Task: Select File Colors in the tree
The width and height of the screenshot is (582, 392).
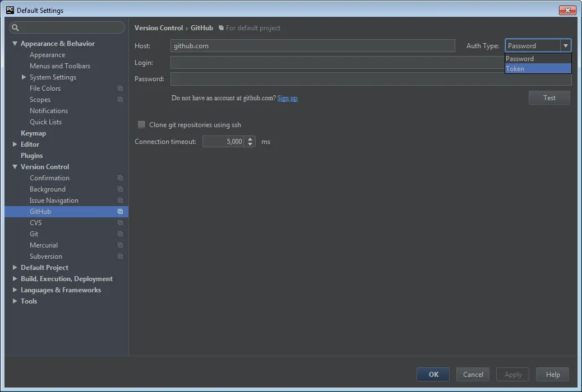Action: point(45,88)
